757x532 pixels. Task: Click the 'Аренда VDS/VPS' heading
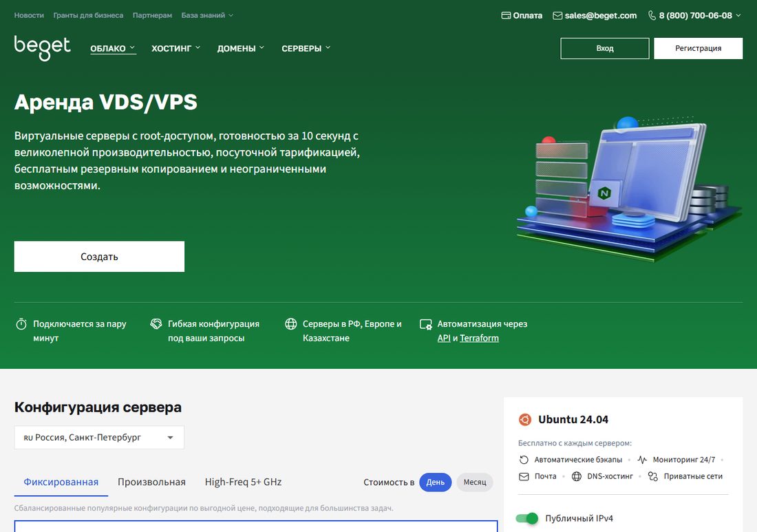tap(106, 102)
